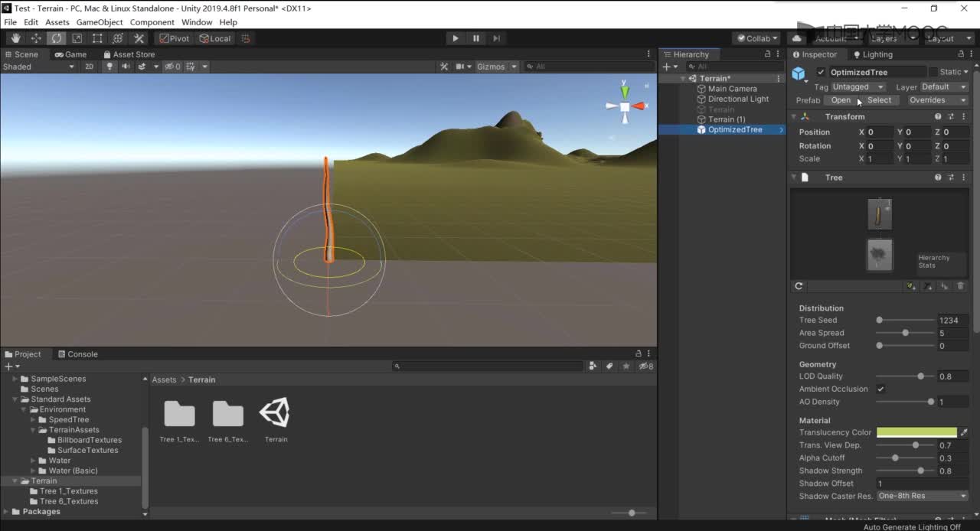Open the Shadow Caster Res. dropdown

pos(923,496)
